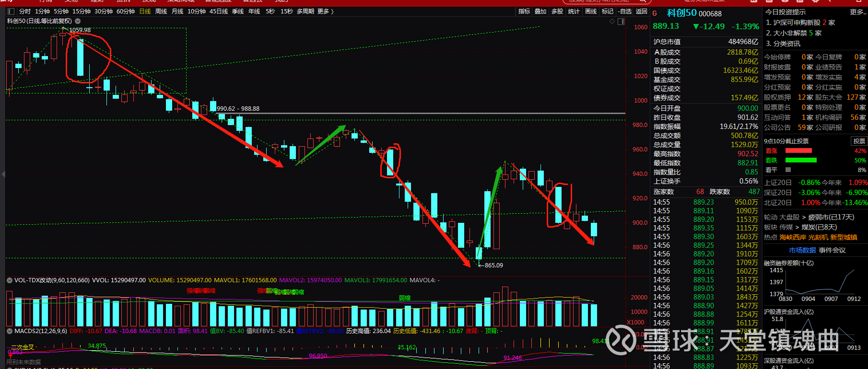Open 更多 in 今日投资提示
This screenshot has width=868, height=369.
tap(857, 12)
